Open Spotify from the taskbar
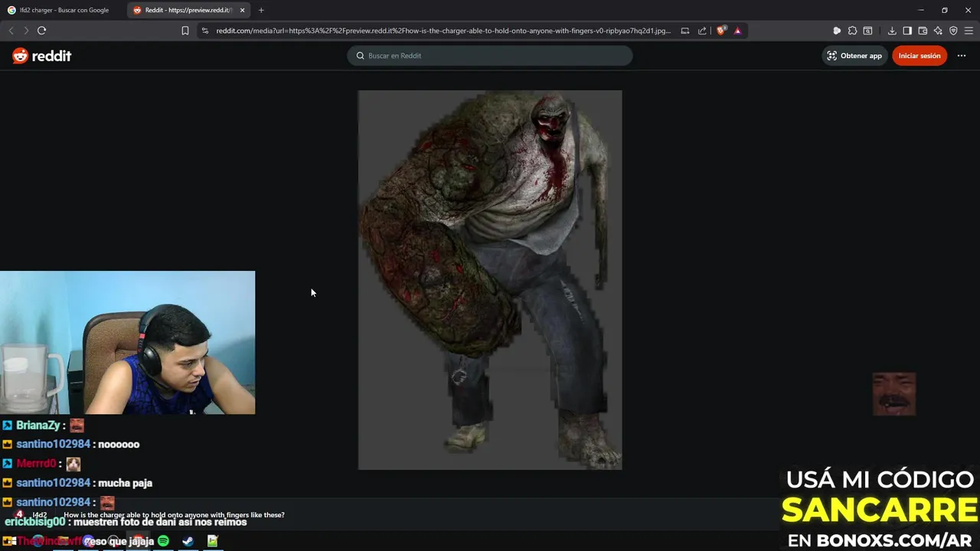 (x=163, y=541)
